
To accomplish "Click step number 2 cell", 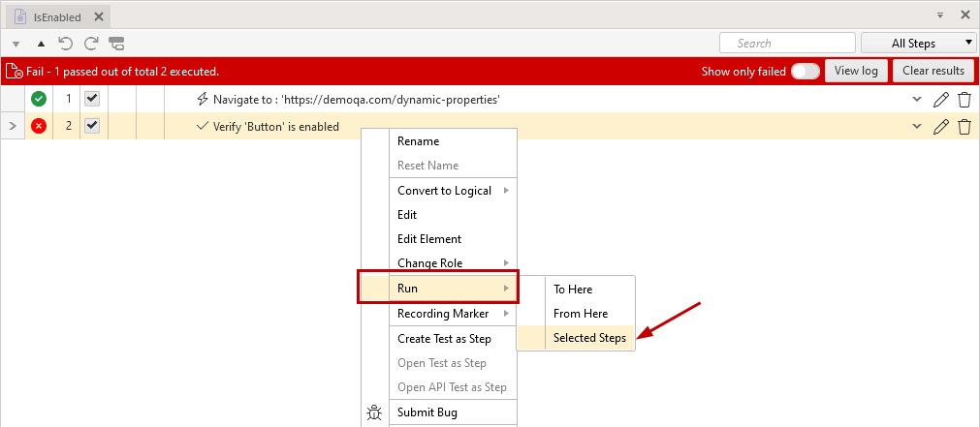I will pyautogui.click(x=69, y=126).
